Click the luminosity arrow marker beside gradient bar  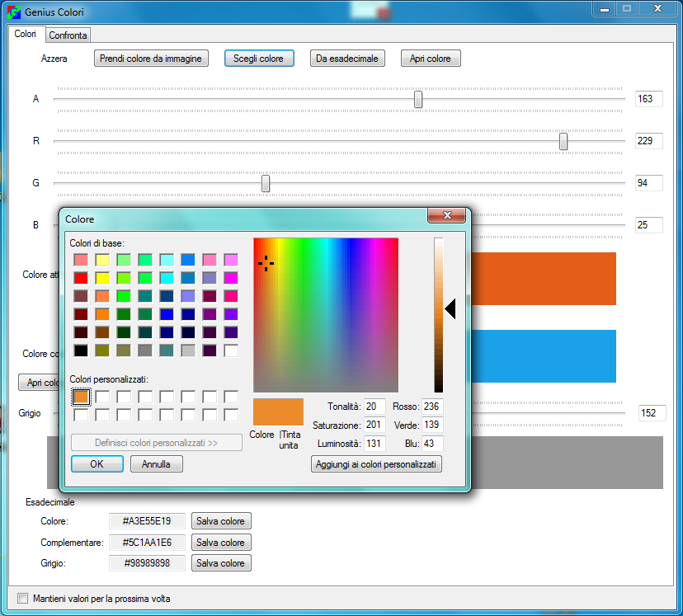click(450, 309)
